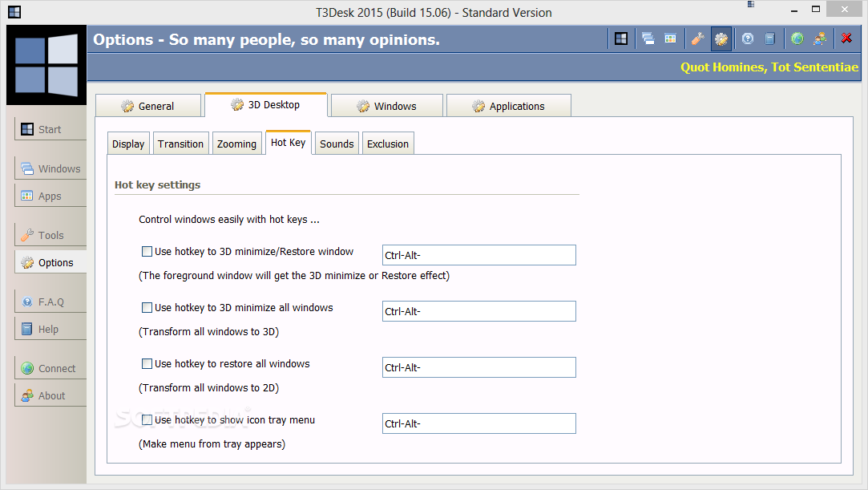Open About people icon in the top toolbar
The width and height of the screenshot is (868, 490).
click(820, 38)
